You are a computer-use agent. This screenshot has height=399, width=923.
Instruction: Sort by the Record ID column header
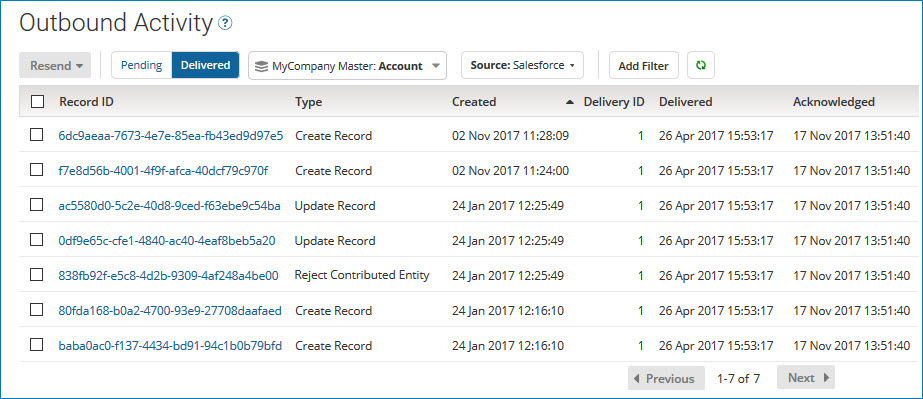pos(86,102)
